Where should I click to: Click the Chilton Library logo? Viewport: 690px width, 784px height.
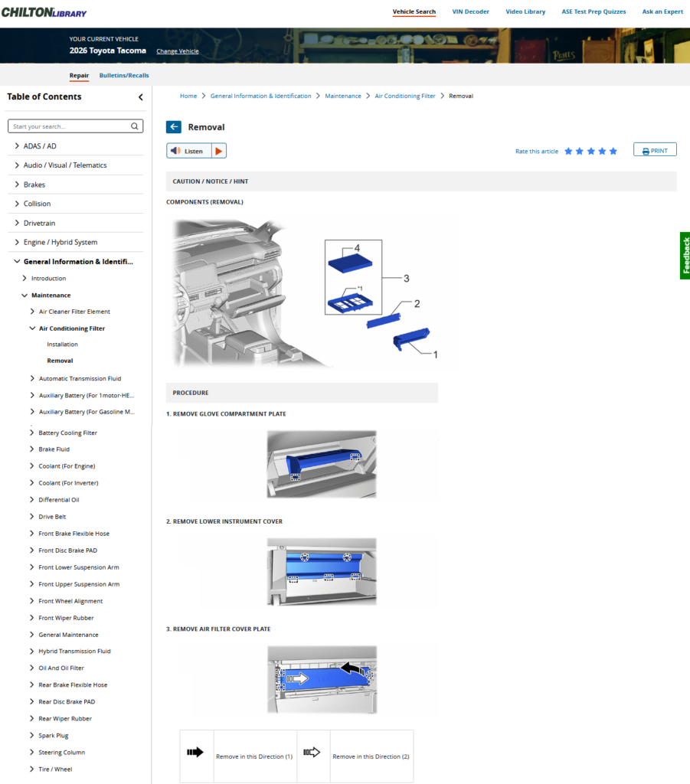[x=44, y=12]
